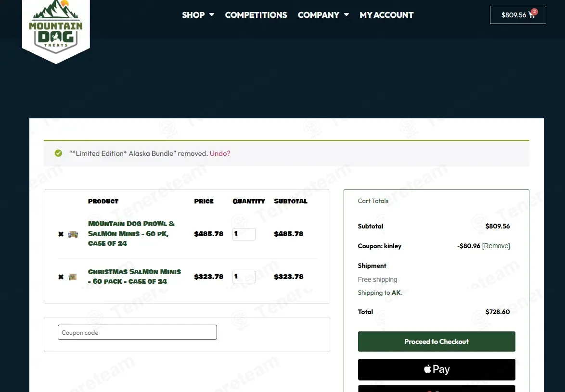This screenshot has width=565, height=392.
Task: Open the cart icon in header
Action: pos(532,14)
